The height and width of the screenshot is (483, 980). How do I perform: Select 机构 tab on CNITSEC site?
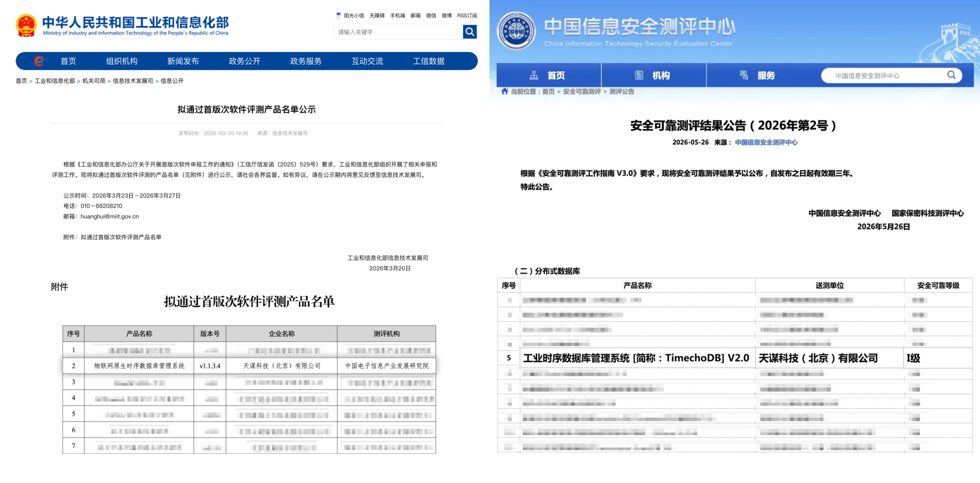[654, 75]
